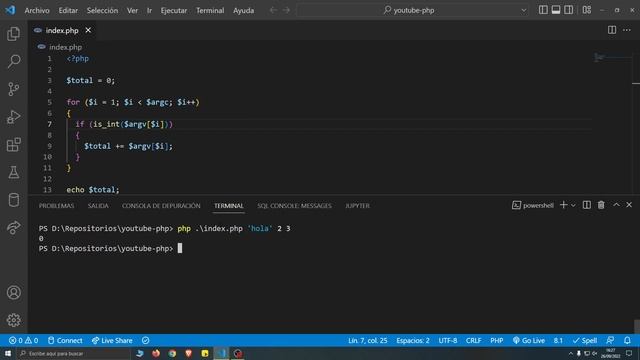Switch to the JUPYTER panel tab
Screen dimensions: 640x360
357,206
